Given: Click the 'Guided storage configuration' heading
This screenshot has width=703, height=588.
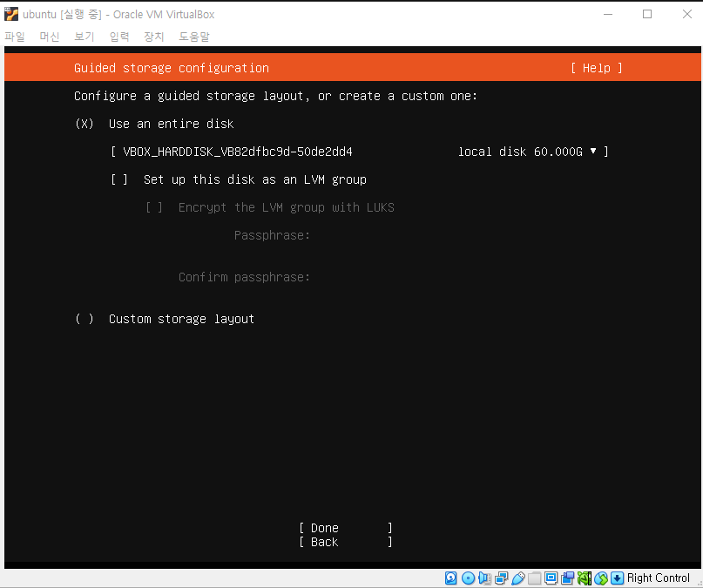Looking at the screenshot, I should click(x=172, y=68).
